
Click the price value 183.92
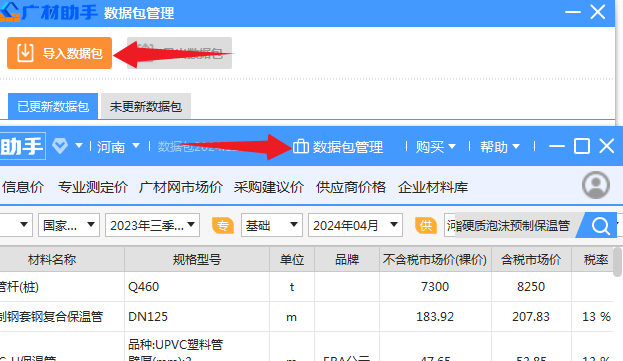coord(435,317)
